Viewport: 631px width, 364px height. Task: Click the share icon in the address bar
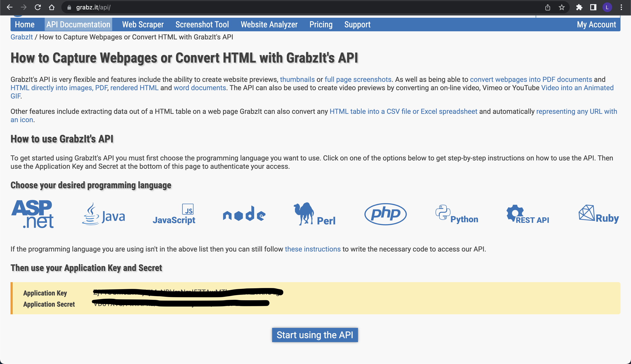coord(548,7)
